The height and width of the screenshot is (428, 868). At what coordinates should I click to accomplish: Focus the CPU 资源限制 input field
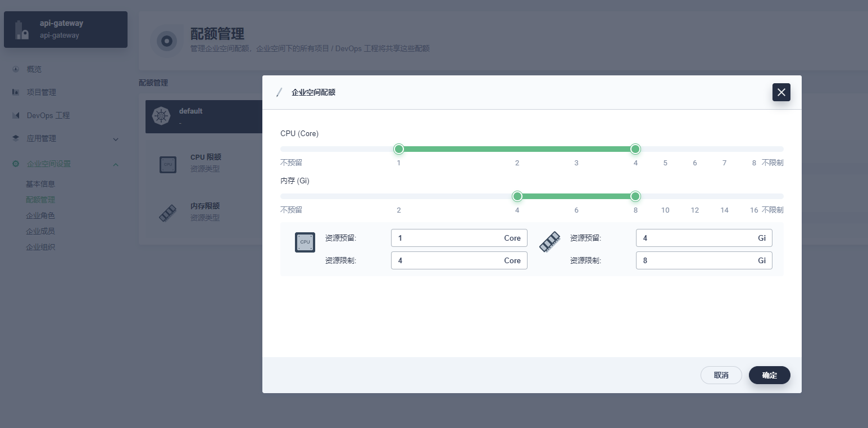pos(459,260)
